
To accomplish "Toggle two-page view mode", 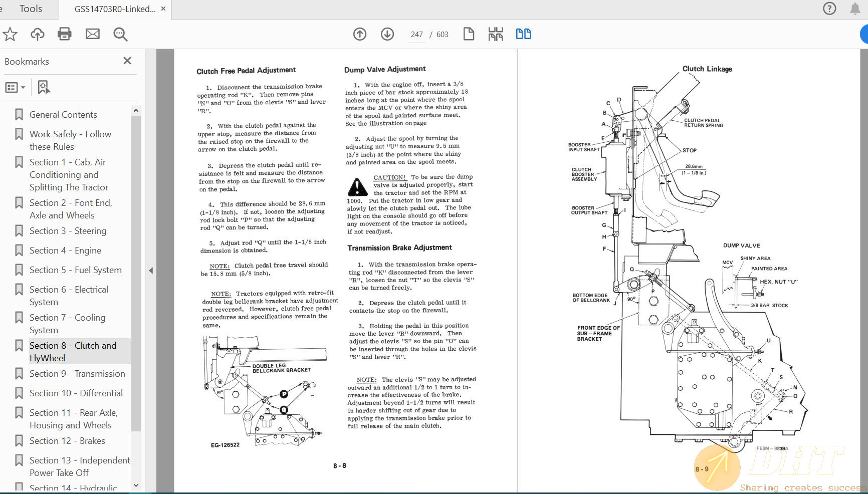I will point(523,34).
